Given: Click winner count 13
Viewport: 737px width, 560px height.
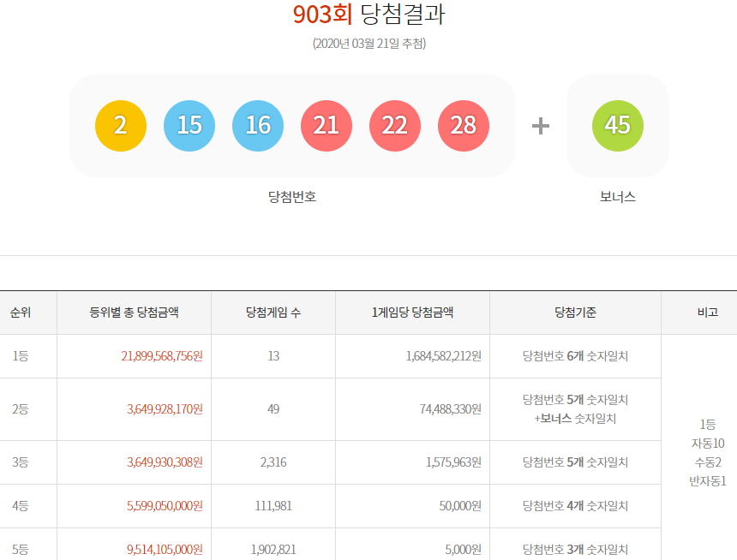Looking at the screenshot, I should [273, 356].
